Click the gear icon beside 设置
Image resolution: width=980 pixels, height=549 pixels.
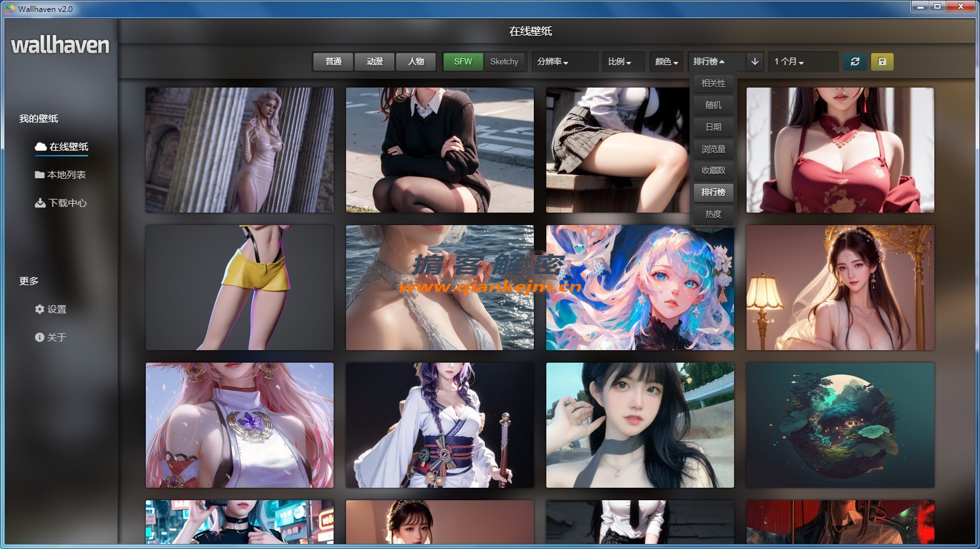click(39, 310)
